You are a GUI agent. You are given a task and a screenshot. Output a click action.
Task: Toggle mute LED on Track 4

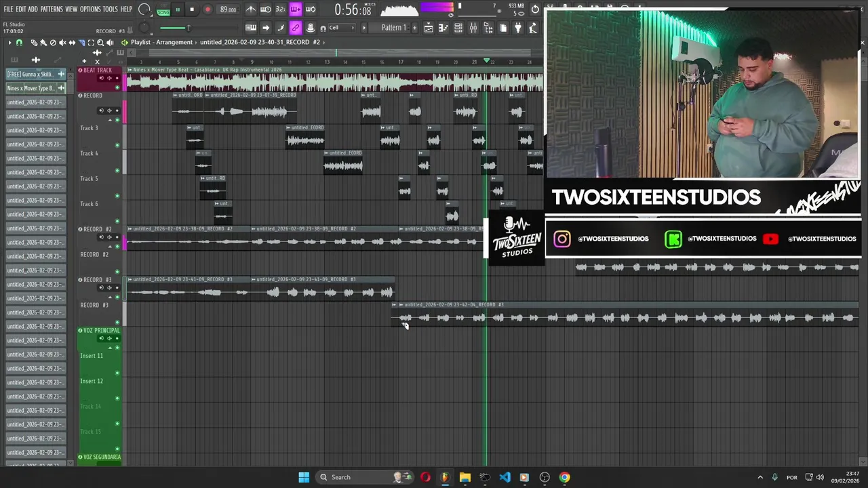tap(117, 170)
